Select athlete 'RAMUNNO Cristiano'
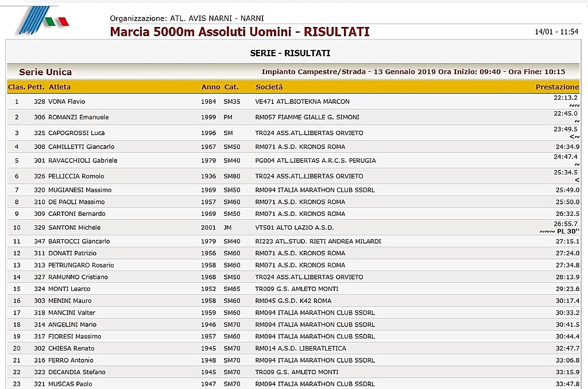Screen dimensions: 588x389 [x=78, y=277]
